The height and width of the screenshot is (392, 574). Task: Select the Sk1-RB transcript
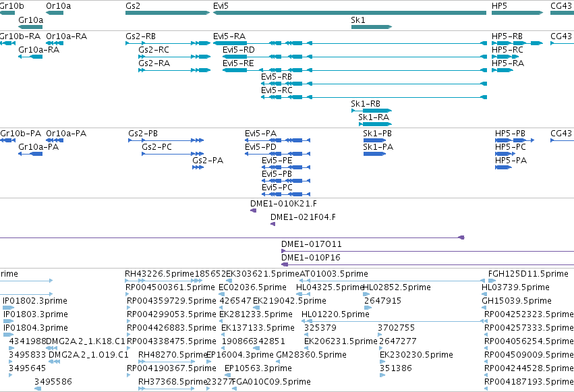(372, 111)
